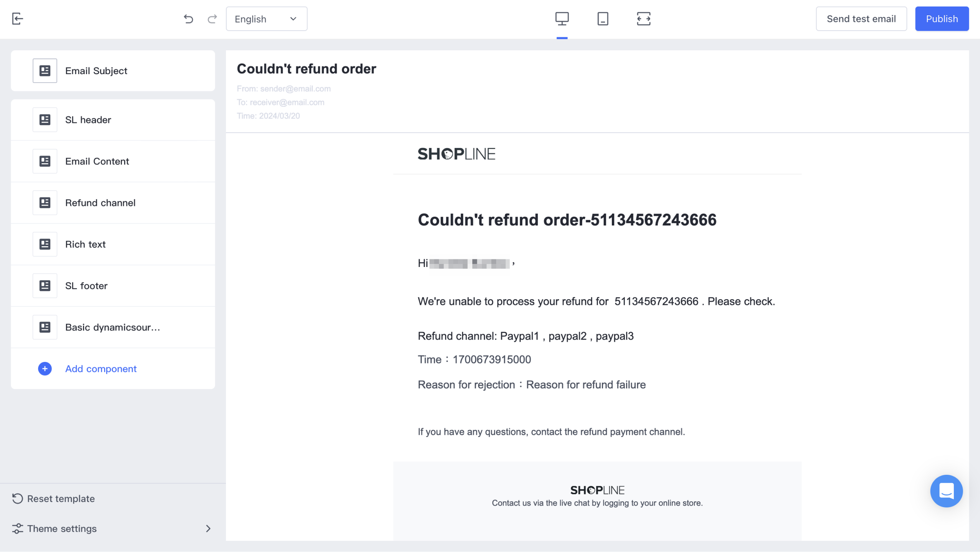Switch to mobile preview icon
Screen dimensions: 980x552
pyautogui.click(x=603, y=18)
